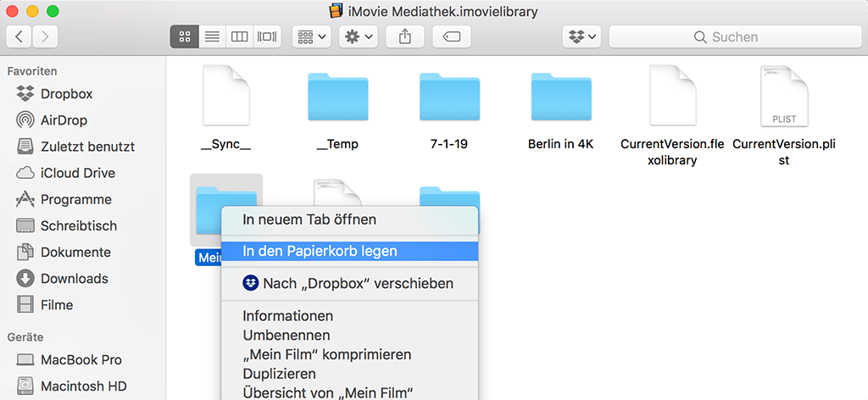Screen dimensions: 868x400
Task: Go back with the left chevron button
Action: coord(19,37)
